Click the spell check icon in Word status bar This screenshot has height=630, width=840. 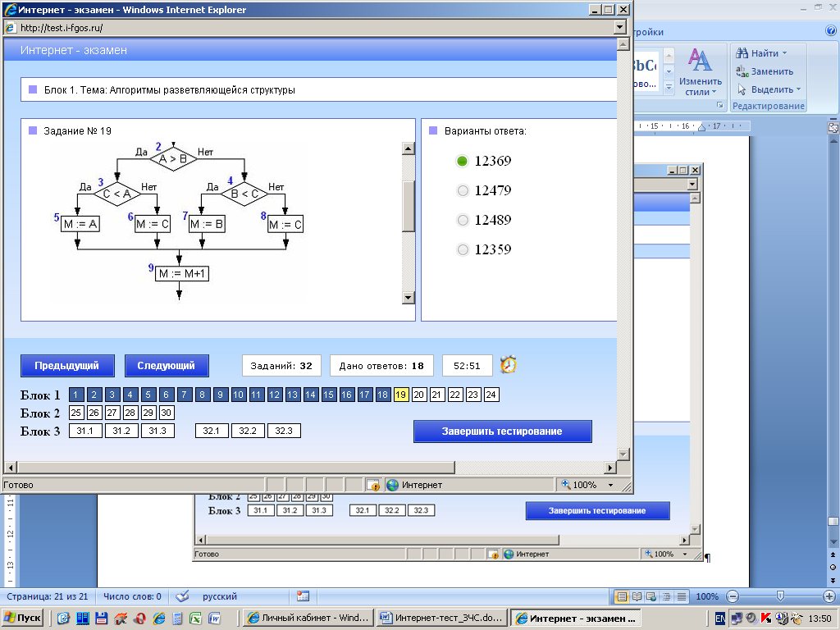point(183,596)
